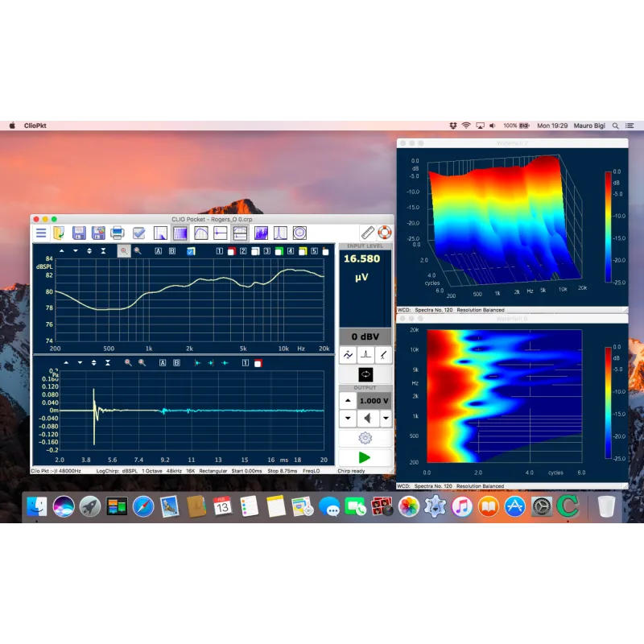Image resolution: width=644 pixels, height=644 pixels.
Task: Toggle the split frequency-and-time view icon
Action: point(240,233)
